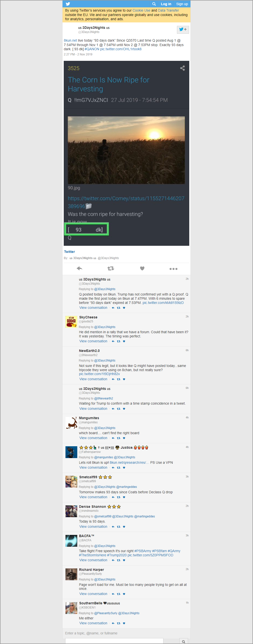
Task: Open the NewEarth2.0 profile name
Action: pyautogui.click(x=89, y=351)
